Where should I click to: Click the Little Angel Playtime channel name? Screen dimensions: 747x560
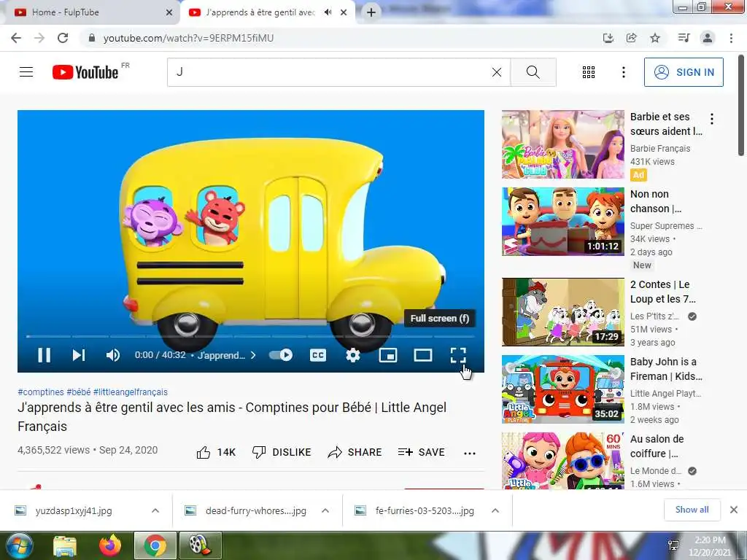pos(665,393)
